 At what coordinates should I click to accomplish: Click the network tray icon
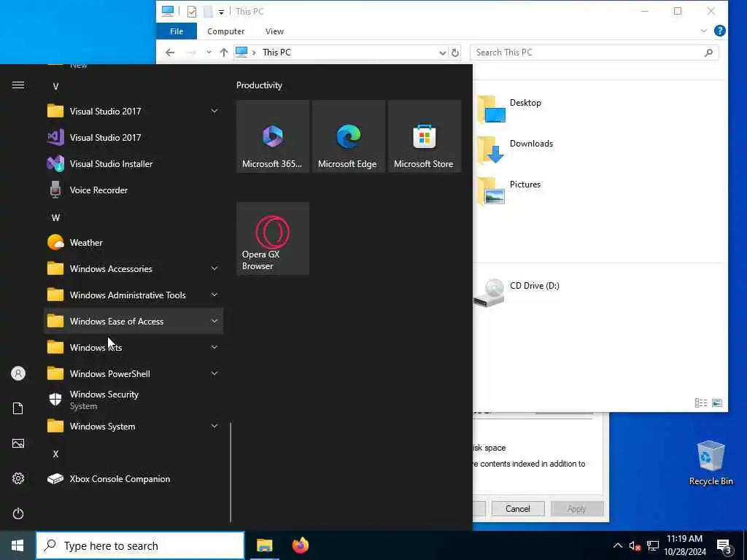(x=653, y=545)
